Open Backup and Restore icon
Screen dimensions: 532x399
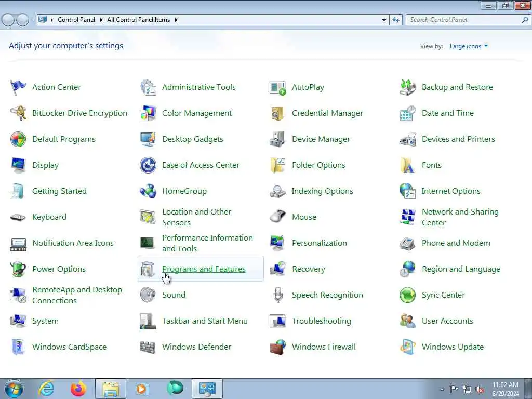pos(407,87)
